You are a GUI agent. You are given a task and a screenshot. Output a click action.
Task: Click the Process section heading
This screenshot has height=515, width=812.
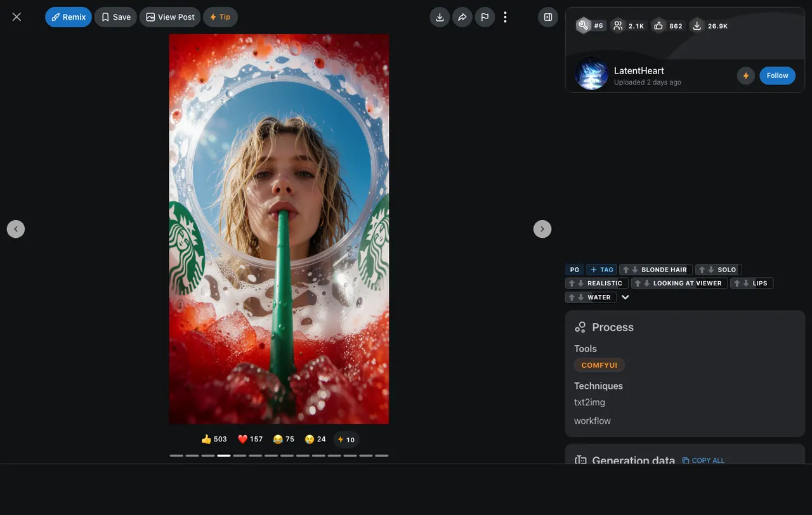tap(613, 327)
